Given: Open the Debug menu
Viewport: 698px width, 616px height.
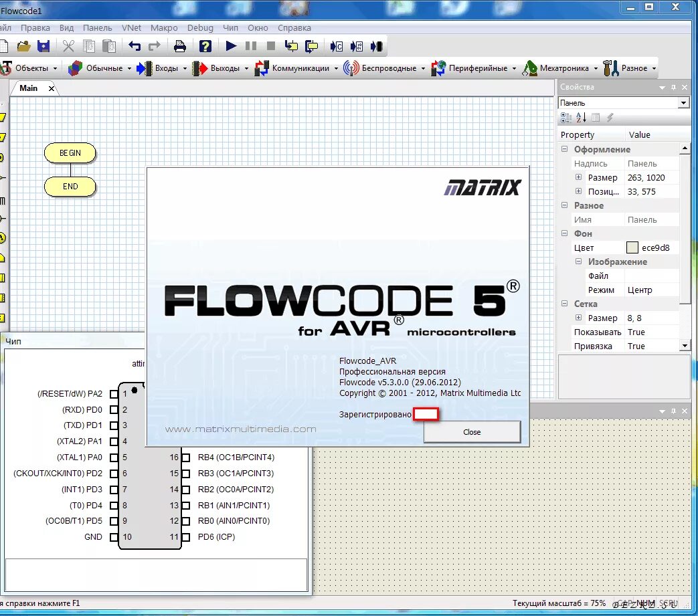Looking at the screenshot, I should pyautogui.click(x=200, y=27).
